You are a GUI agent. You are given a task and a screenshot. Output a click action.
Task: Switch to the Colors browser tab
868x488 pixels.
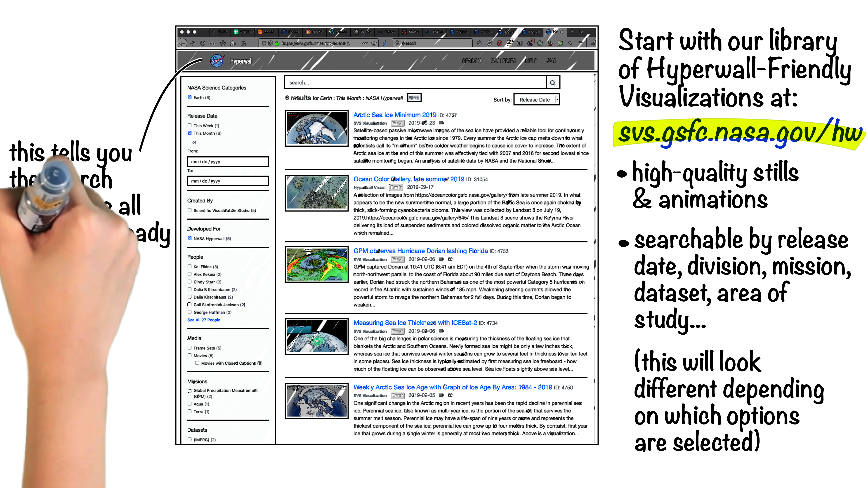387,32
